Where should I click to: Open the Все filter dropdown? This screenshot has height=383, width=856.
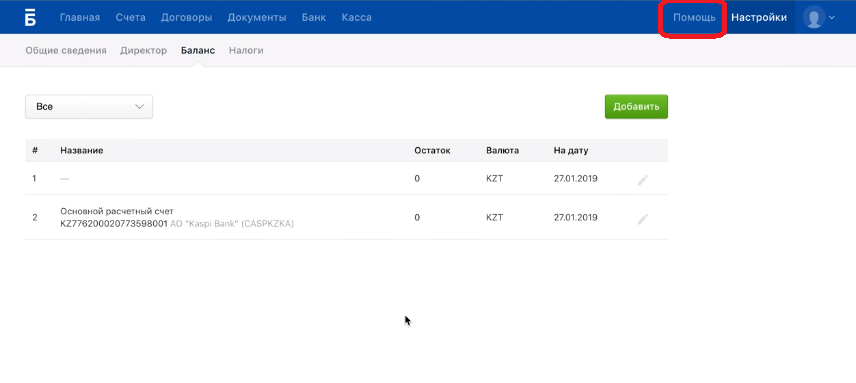coord(89,106)
